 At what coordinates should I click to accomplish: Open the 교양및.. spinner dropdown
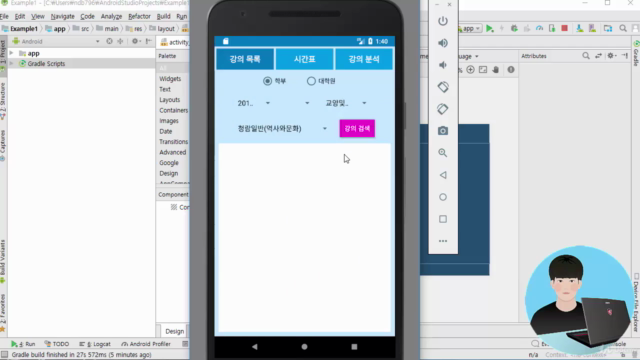coord(345,103)
